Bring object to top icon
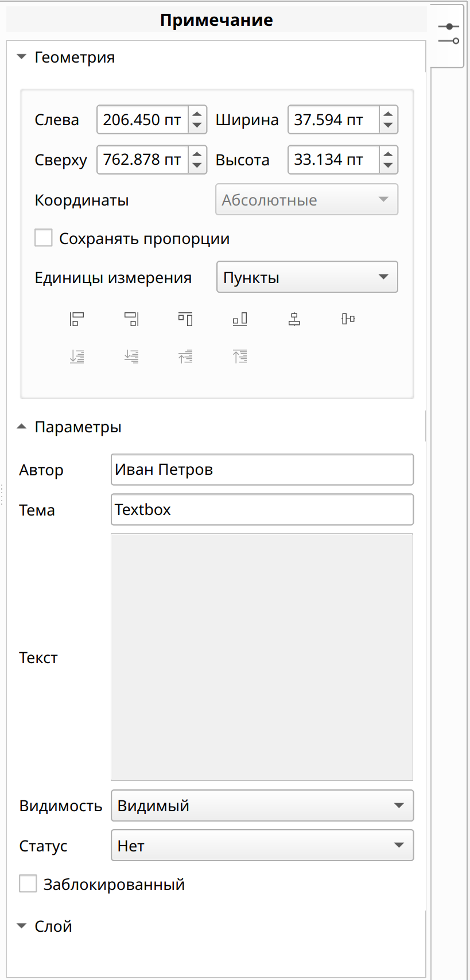470x980 pixels. 240,357
